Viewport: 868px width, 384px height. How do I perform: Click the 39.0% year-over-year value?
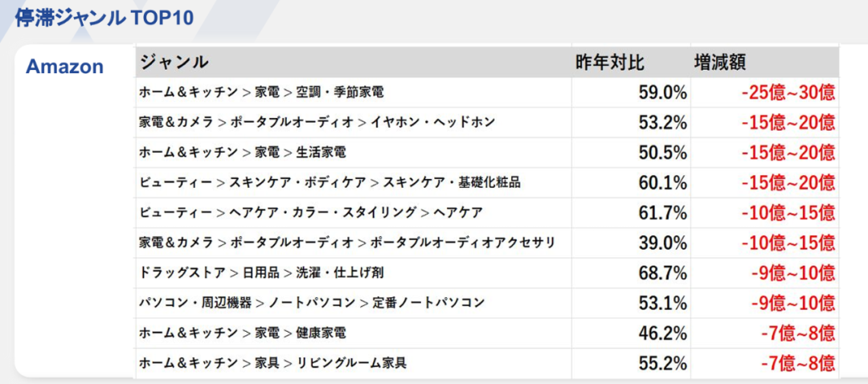(x=662, y=242)
